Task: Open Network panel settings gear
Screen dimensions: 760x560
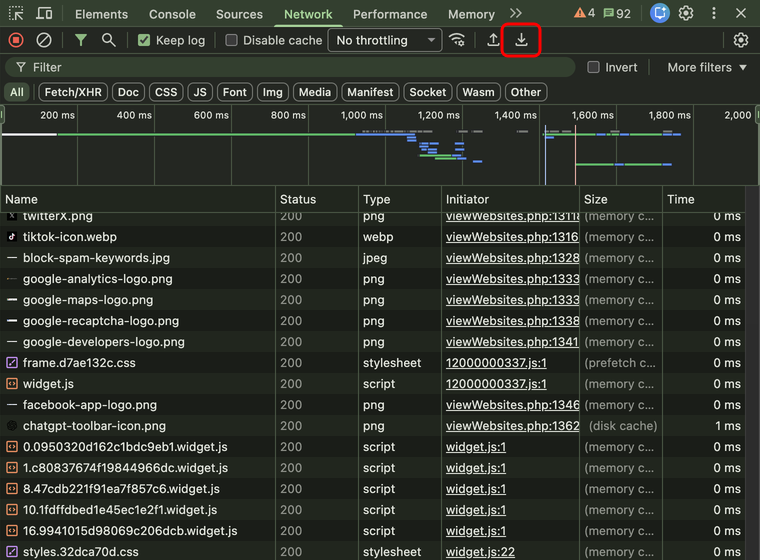Action: coord(741,40)
